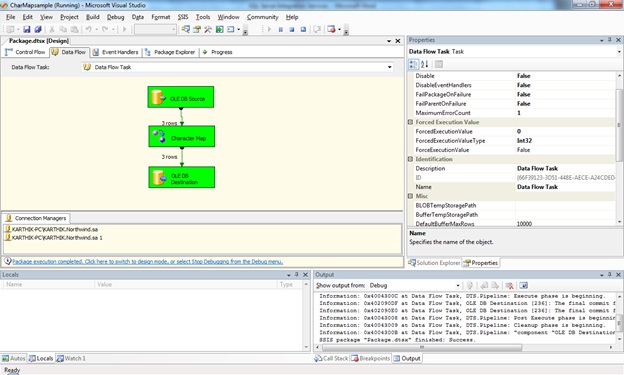Open the SSIS menu
624x375 pixels.
[x=183, y=17]
